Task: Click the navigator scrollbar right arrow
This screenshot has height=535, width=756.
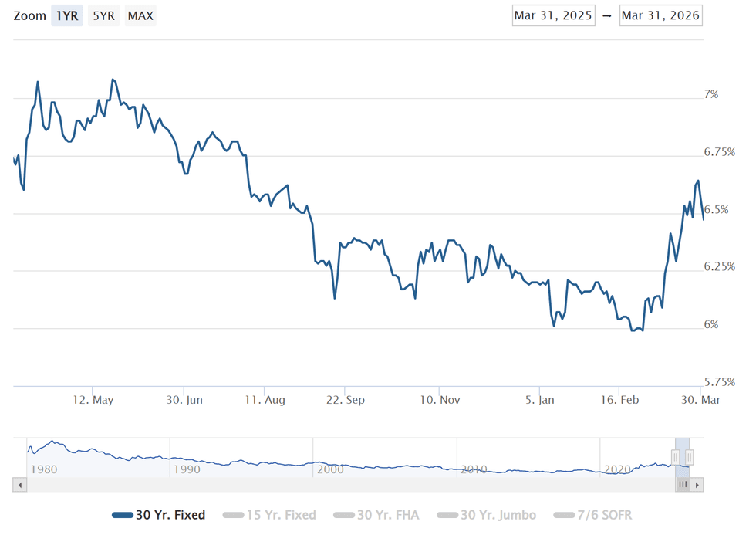Action: click(x=697, y=485)
